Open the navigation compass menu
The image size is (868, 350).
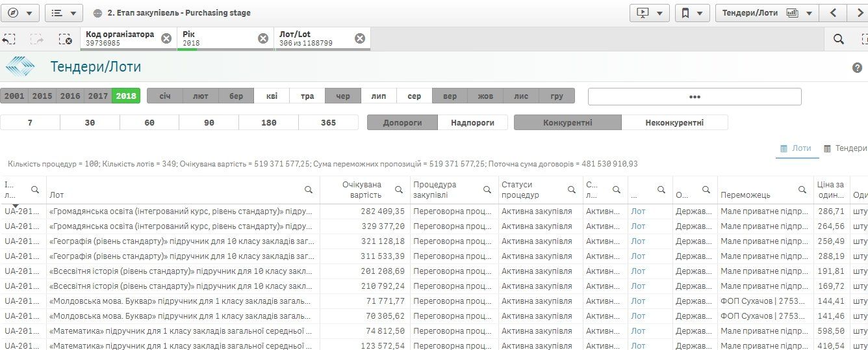tap(21, 12)
